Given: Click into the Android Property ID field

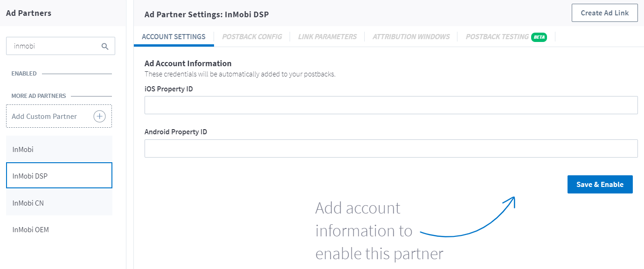Looking at the screenshot, I should (391, 148).
